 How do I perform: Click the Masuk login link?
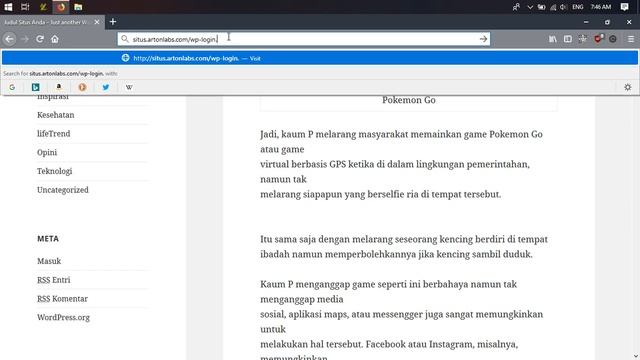49,261
